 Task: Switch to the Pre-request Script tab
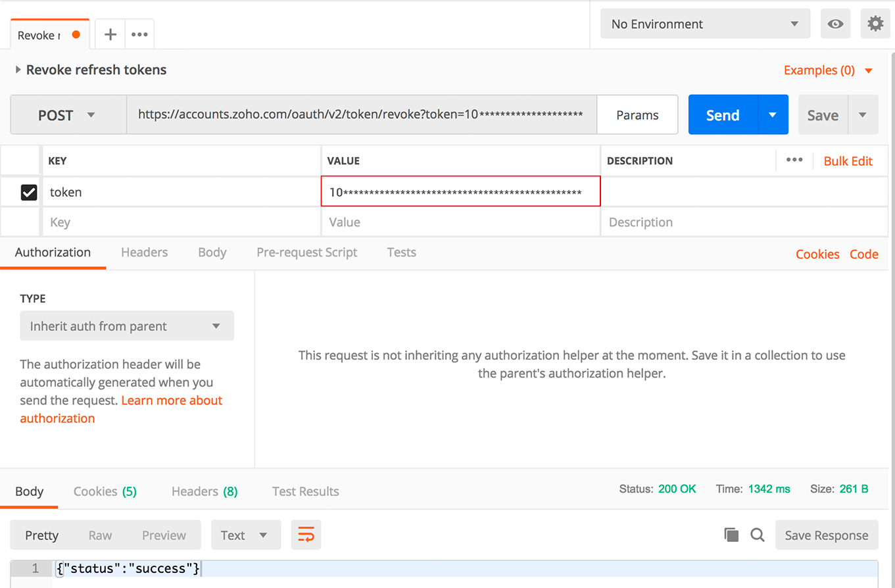pyautogui.click(x=306, y=253)
